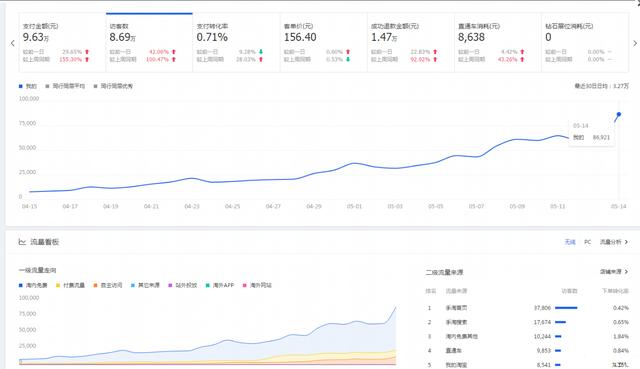Toggle the 我的 legend series
Image resolution: width=640 pixels, height=369 pixels.
[x=28, y=86]
